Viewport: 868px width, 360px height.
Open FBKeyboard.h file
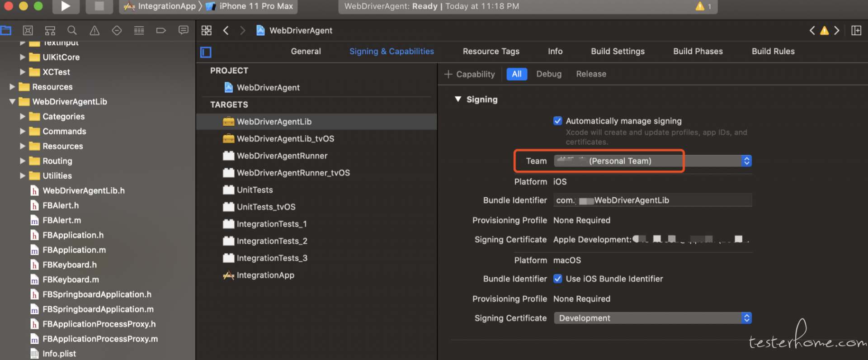63,265
